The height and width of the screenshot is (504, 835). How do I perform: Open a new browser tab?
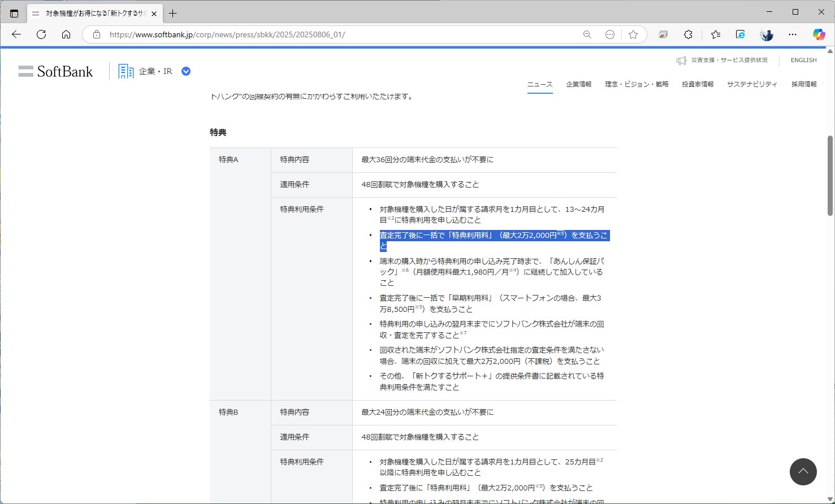pyautogui.click(x=173, y=13)
